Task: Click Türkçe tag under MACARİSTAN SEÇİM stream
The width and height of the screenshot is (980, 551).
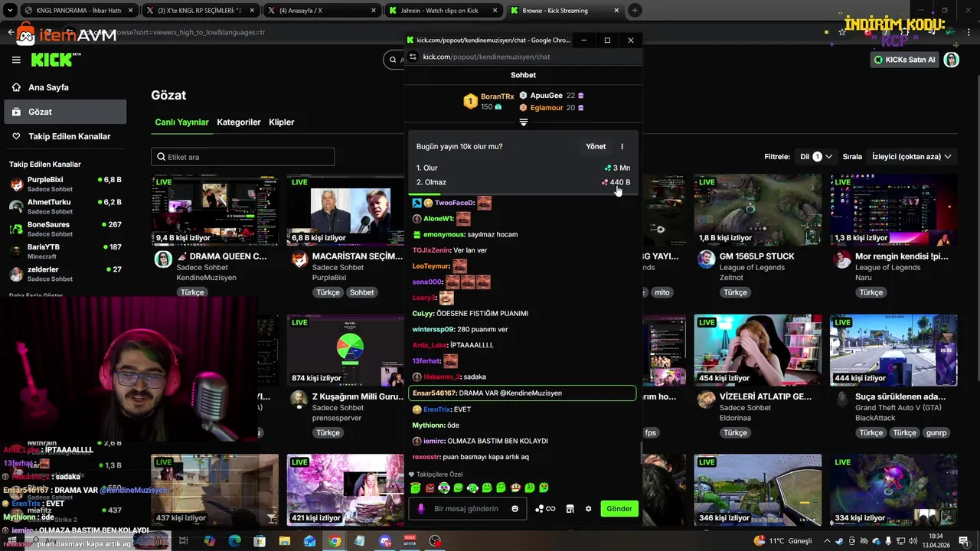Action: [x=328, y=292]
